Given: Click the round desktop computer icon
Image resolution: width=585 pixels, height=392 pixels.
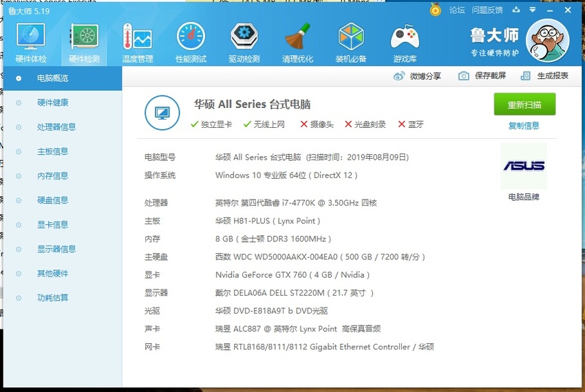Looking at the screenshot, I should tap(162, 113).
